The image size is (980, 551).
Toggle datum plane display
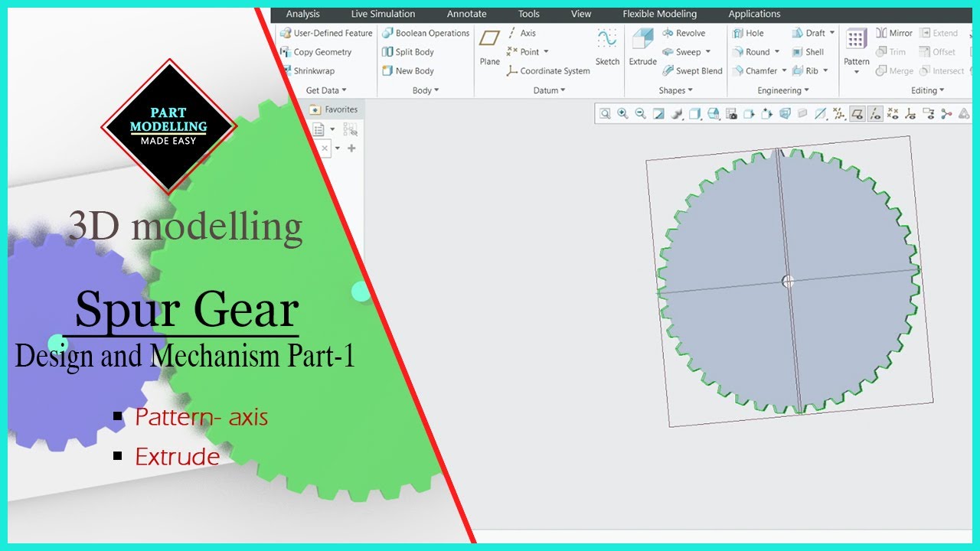point(857,114)
